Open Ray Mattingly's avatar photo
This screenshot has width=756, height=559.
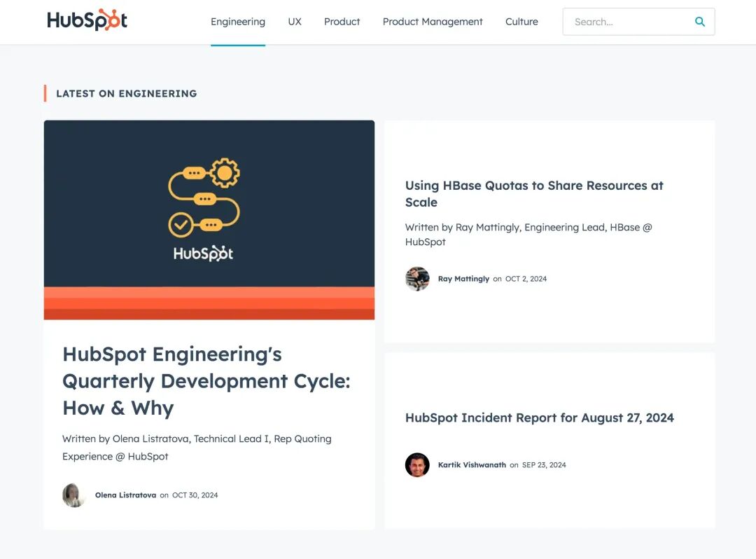417,279
